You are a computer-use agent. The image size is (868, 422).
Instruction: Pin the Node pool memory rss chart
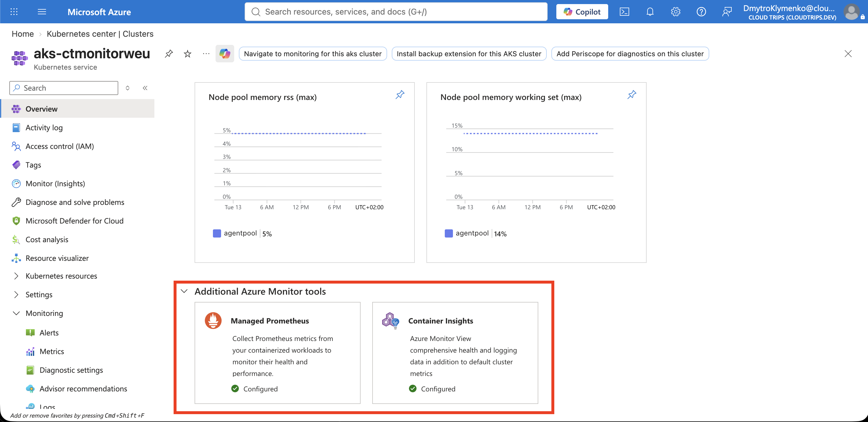tap(400, 95)
